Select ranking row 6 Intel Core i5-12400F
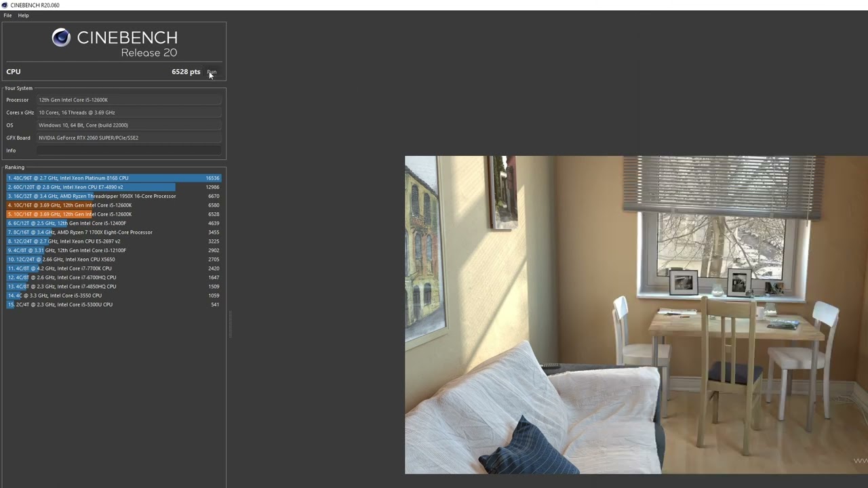This screenshot has width=868, height=488. tap(113, 223)
